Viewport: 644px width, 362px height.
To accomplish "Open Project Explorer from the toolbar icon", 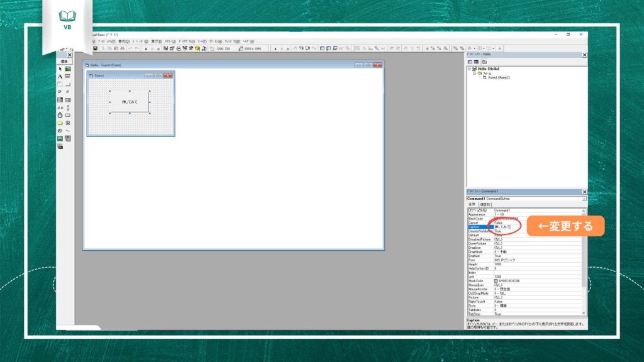I will click(x=165, y=48).
